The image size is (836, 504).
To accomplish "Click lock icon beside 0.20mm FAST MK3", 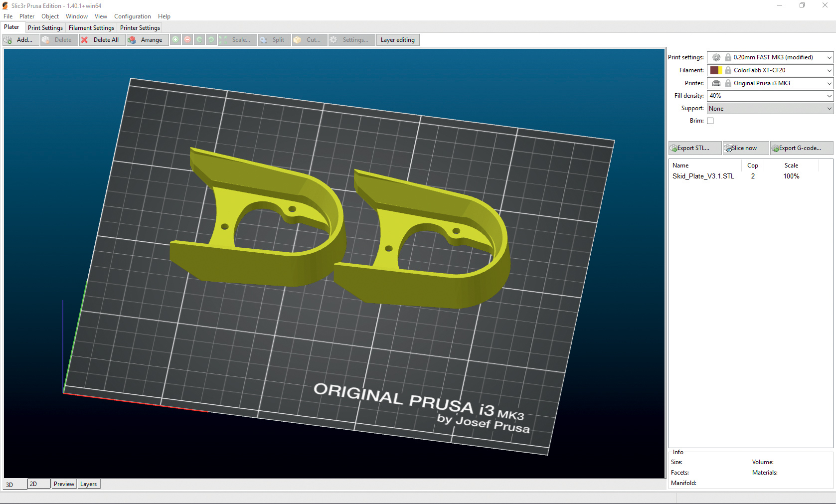I will point(728,57).
